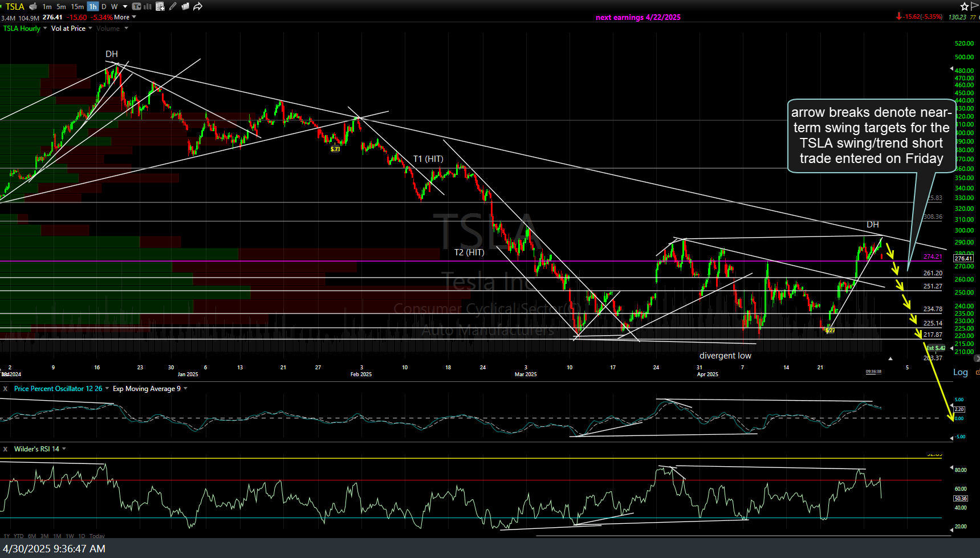Click the 274.21 magenta price level marker

933,256
